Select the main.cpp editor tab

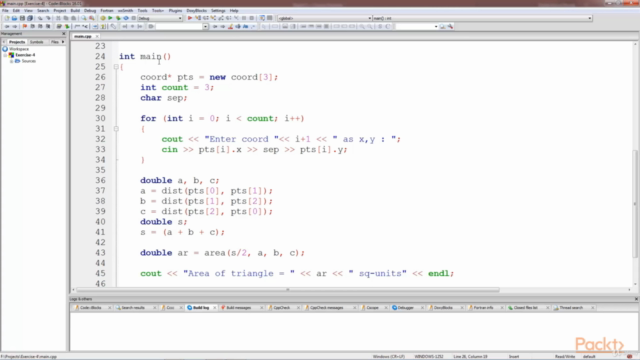(x=83, y=36)
